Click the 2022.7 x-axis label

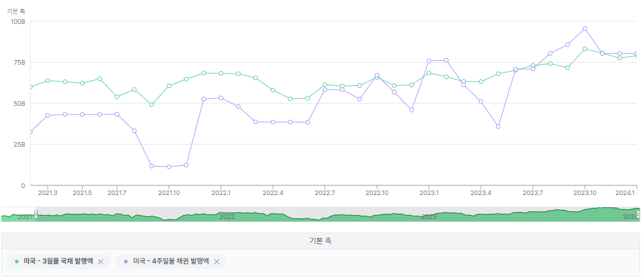325,192
